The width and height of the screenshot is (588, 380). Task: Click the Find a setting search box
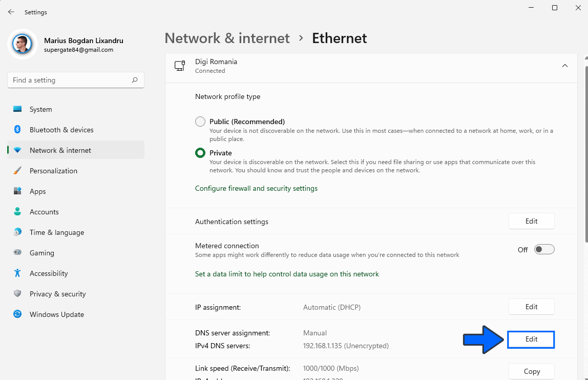pos(76,80)
